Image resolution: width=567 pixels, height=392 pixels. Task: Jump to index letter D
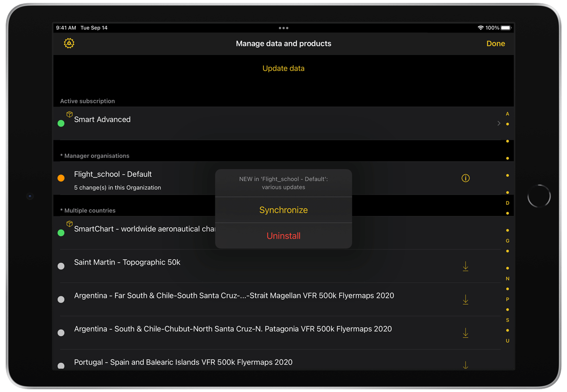[x=507, y=203]
